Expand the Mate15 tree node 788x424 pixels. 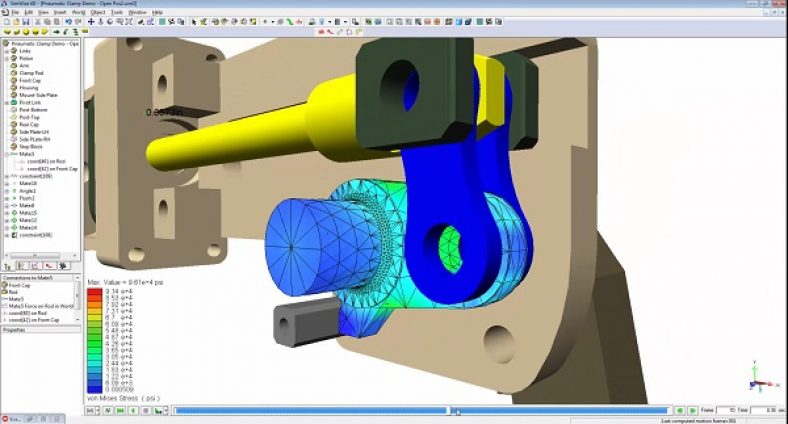(7, 213)
